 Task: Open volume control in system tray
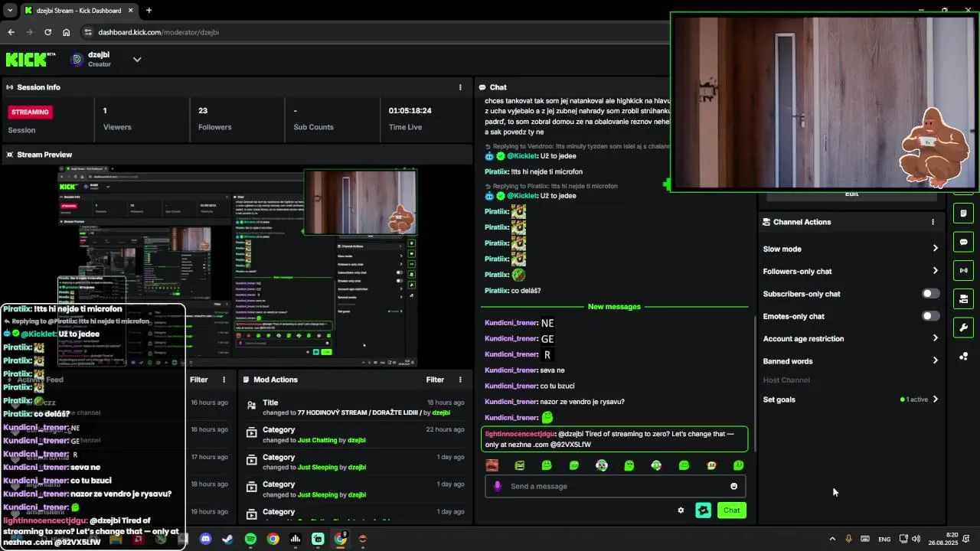(x=916, y=539)
